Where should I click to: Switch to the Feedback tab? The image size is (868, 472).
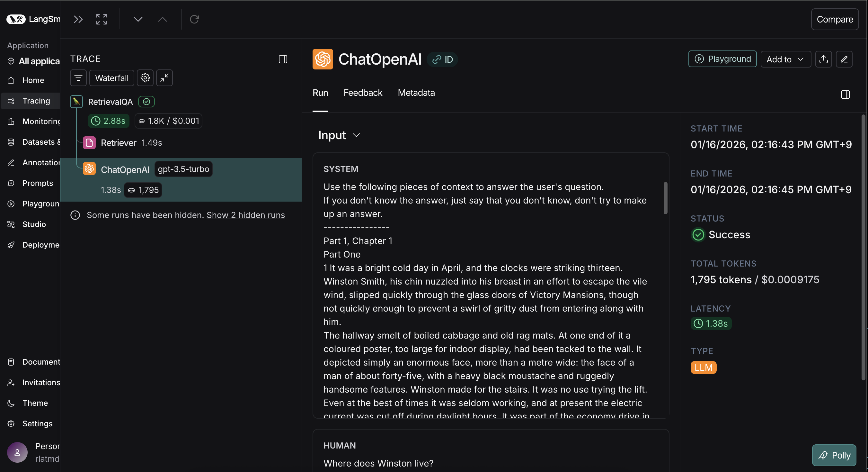pyautogui.click(x=363, y=93)
